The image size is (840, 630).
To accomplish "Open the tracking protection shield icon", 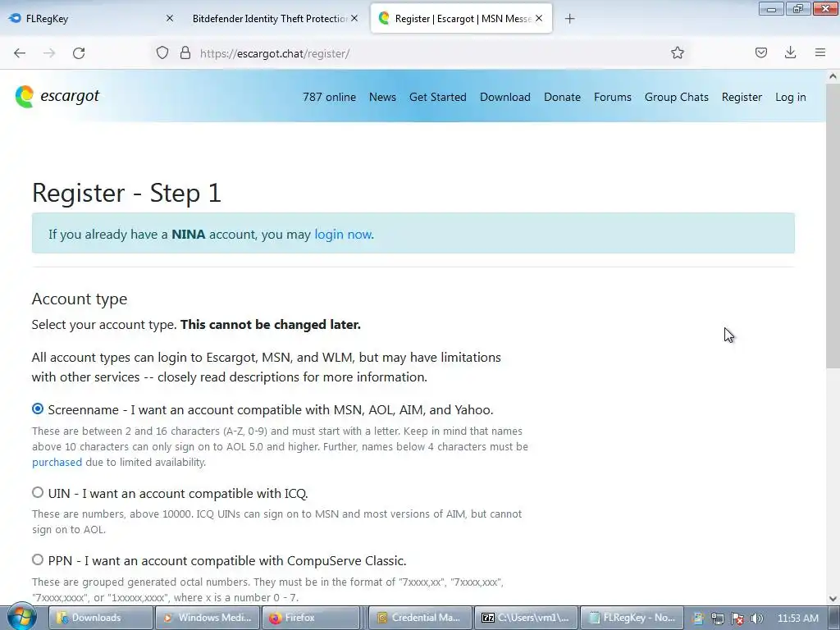I will (x=162, y=53).
